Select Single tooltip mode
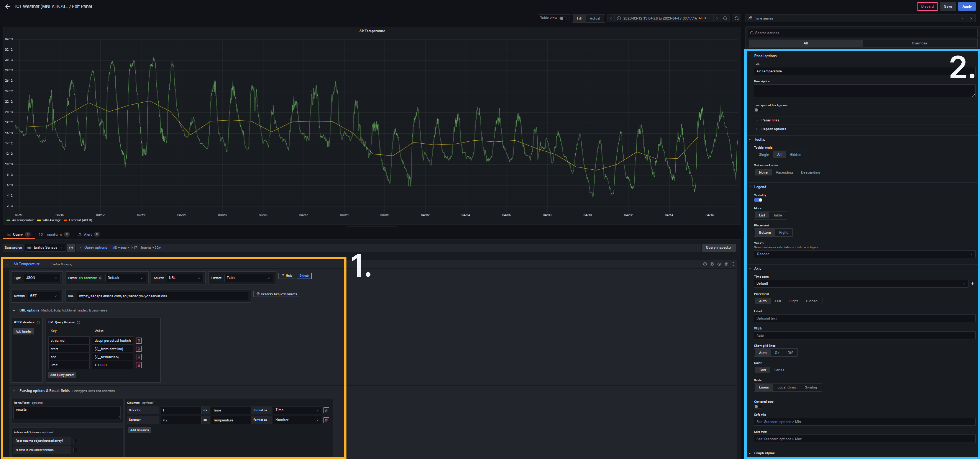980x459 pixels. [763, 155]
